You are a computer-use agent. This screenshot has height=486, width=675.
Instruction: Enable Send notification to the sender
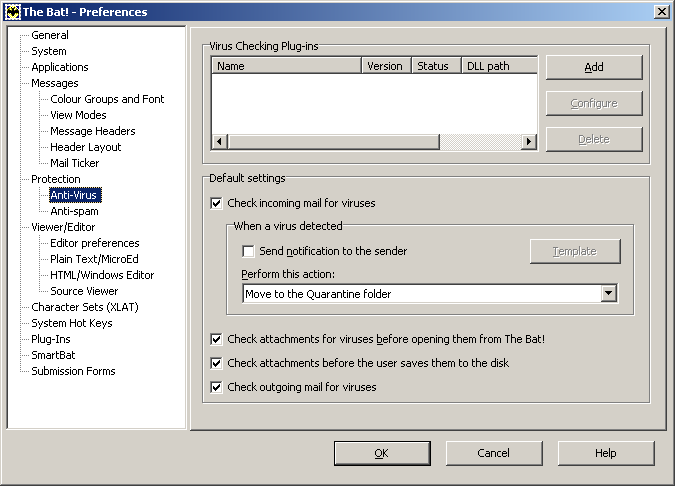pos(248,251)
